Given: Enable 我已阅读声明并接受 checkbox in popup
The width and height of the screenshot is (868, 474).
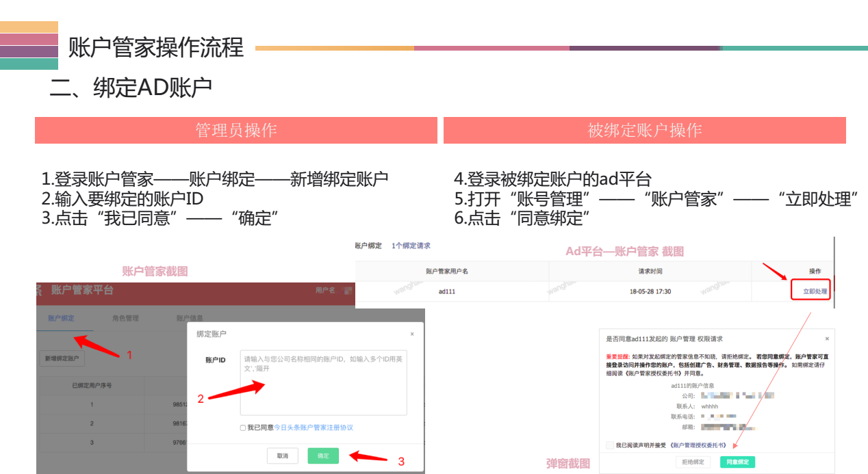Looking at the screenshot, I should tap(609, 445).
